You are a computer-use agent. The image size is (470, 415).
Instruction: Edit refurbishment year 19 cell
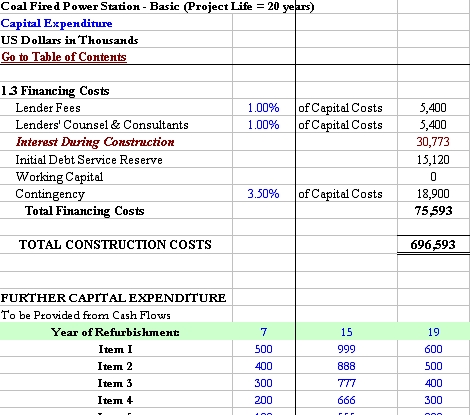(433, 332)
